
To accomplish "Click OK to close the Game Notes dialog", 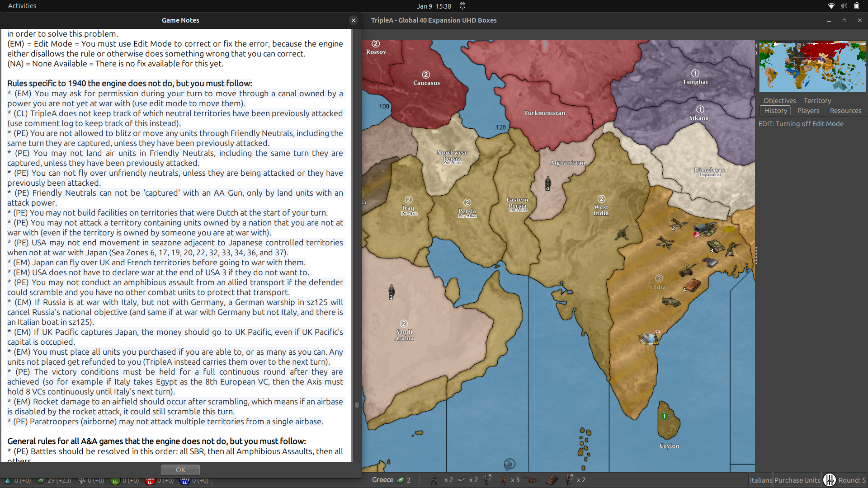I will pyautogui.click(x=180, y=469).
